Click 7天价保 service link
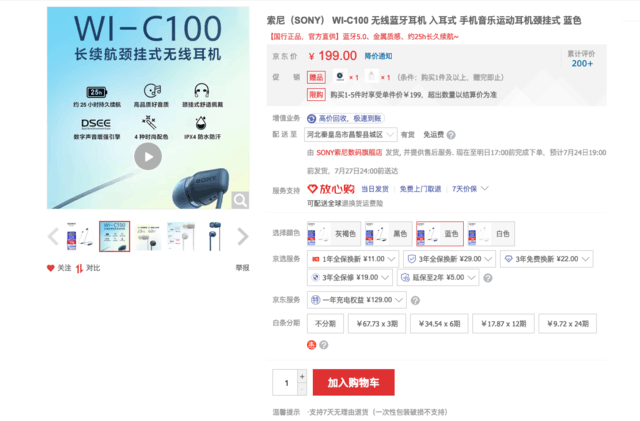 (x=464, y=189)
